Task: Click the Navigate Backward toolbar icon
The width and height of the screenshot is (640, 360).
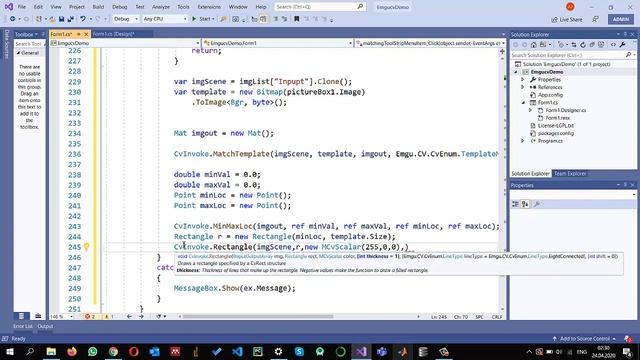Action: (13, 19)
